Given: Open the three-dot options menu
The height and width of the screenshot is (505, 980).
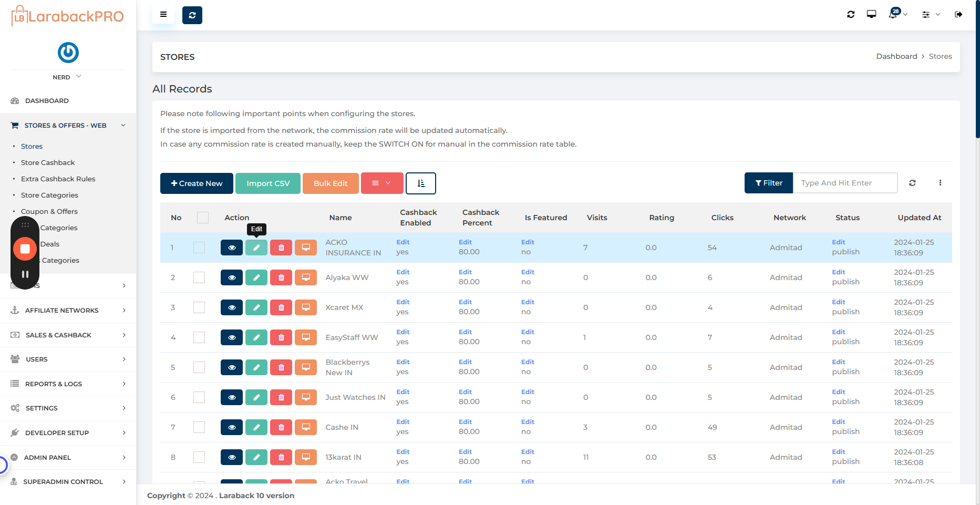Looking at the screenshot, I should click(x=940, y=183).
